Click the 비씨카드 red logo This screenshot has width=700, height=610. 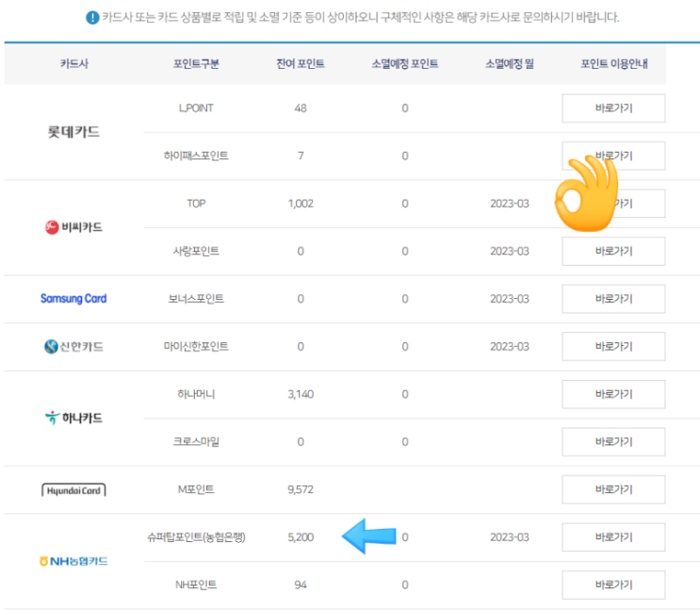click(x=73, y=227)
